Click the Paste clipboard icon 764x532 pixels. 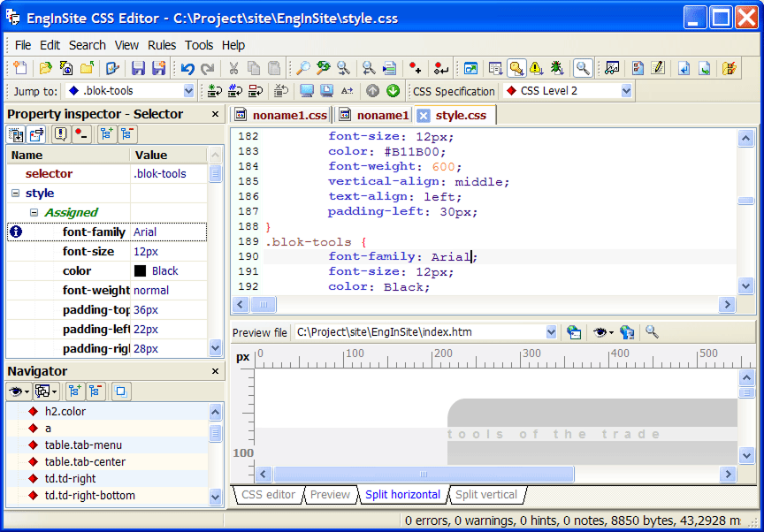pos(274,68)
